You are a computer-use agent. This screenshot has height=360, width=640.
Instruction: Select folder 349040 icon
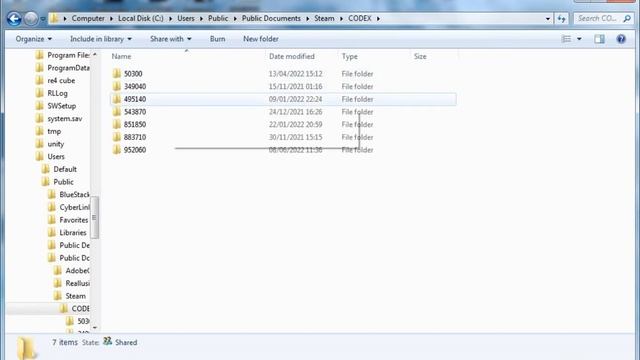coord(117,87)
